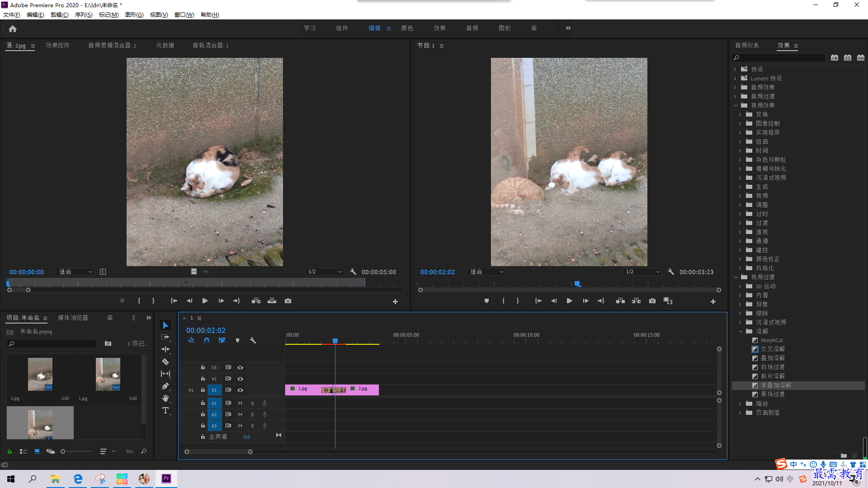Open Source monitor settings wrench
This screenshot has width=868, height=488.
(x=353, y=272)
